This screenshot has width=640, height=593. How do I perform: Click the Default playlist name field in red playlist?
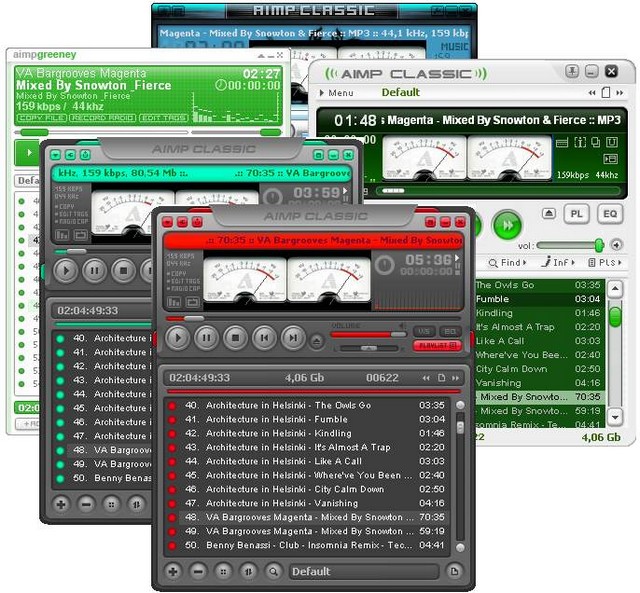click(364, 572)
